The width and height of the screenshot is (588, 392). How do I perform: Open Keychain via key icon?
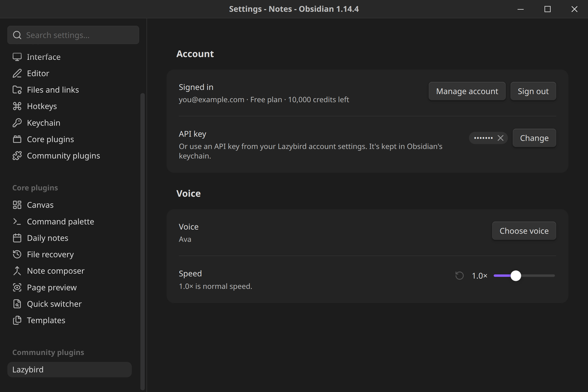[17, 123]
